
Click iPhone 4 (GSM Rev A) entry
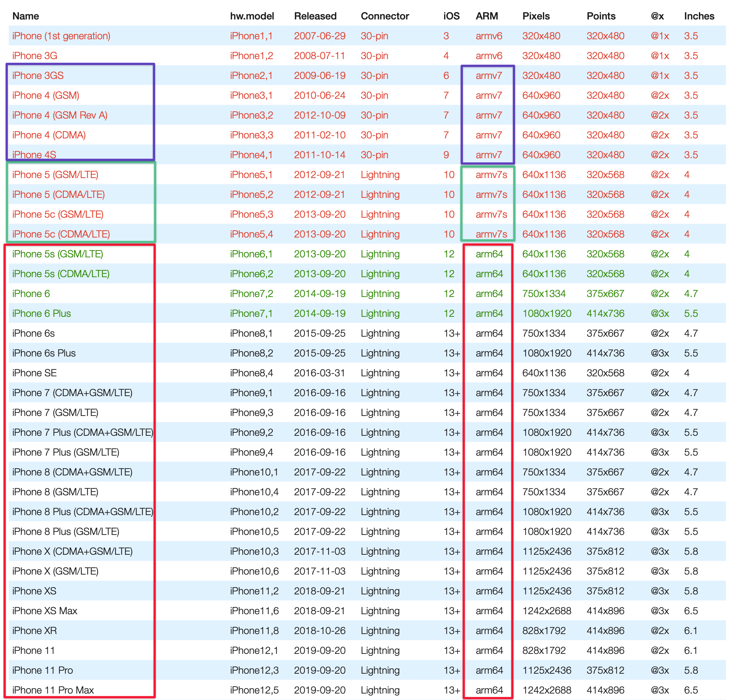coord(60,115)
